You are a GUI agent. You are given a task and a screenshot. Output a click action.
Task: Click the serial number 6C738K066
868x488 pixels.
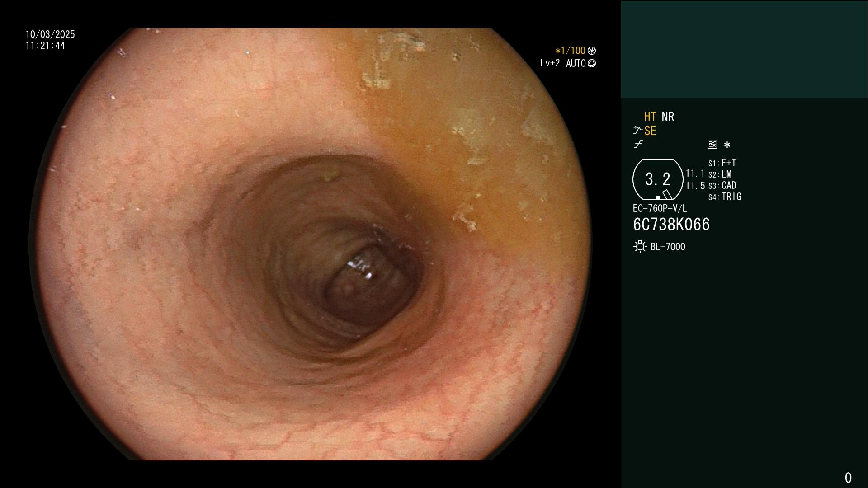(671, 225)
